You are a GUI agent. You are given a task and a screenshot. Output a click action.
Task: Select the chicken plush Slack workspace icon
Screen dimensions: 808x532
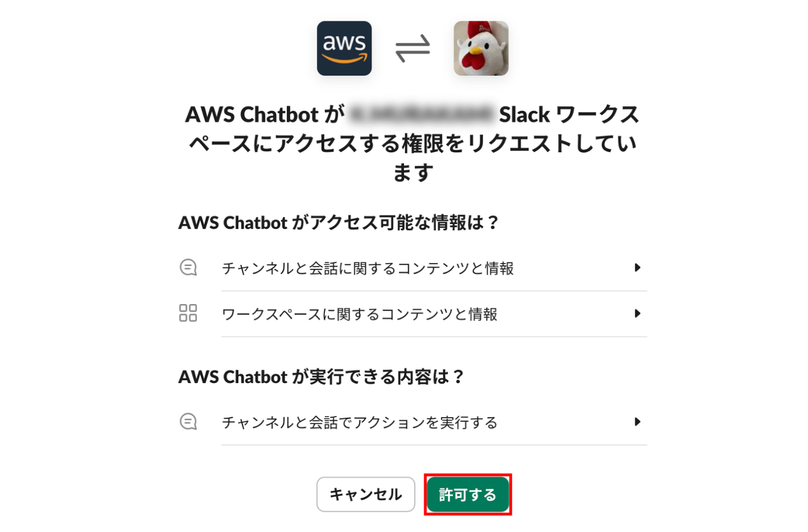481,48
